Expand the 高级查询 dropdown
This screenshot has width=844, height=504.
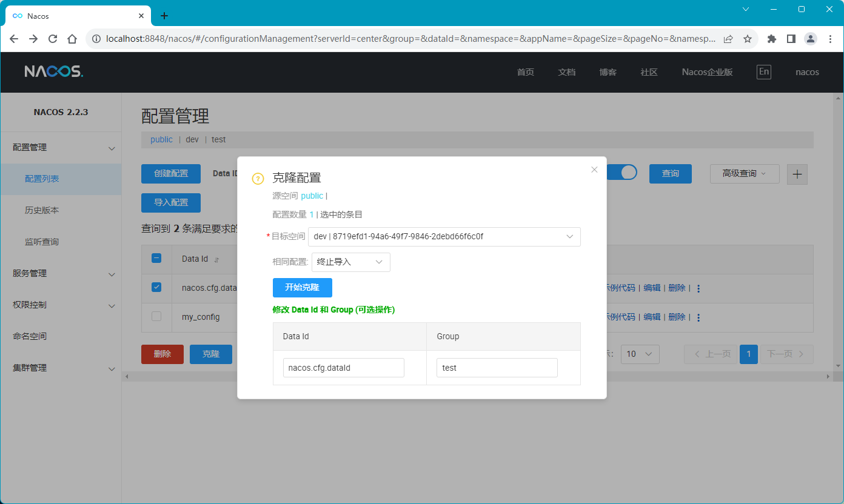744,174
